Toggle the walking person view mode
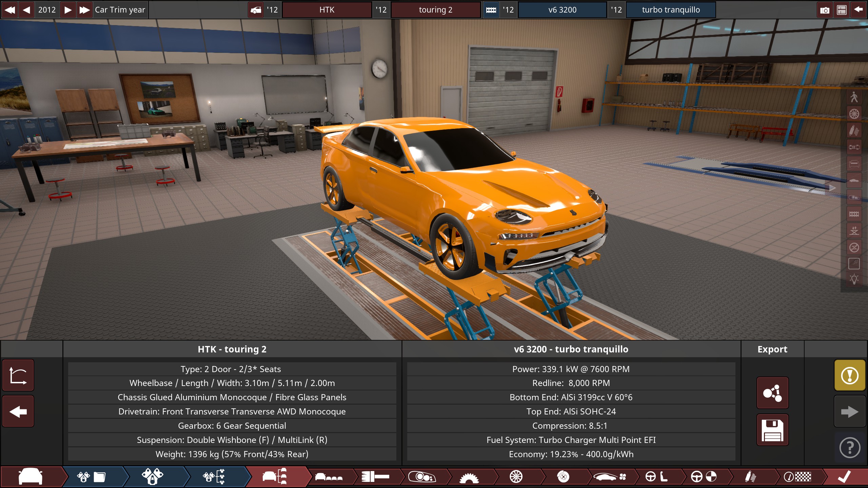 854,97
